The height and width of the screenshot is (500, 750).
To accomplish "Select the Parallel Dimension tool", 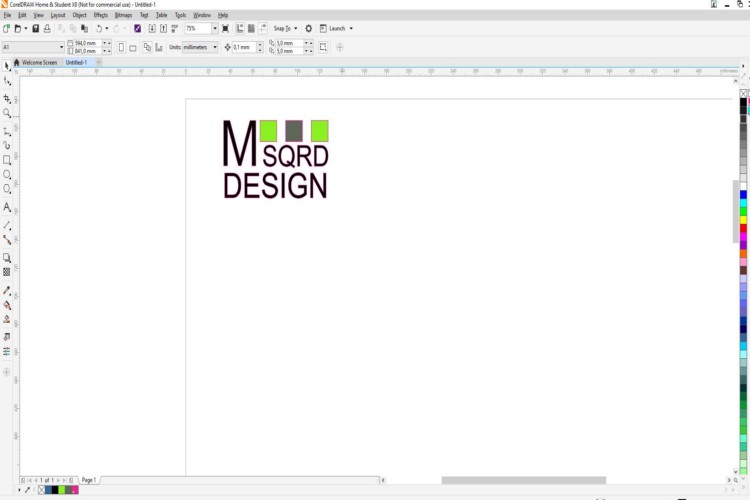I will click(7, 225).
